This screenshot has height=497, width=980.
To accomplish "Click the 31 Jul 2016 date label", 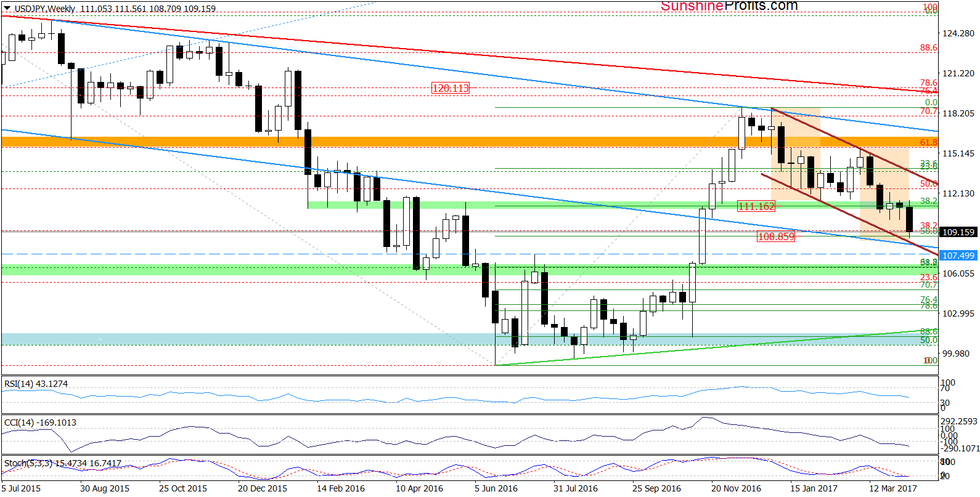I will 576,488.
